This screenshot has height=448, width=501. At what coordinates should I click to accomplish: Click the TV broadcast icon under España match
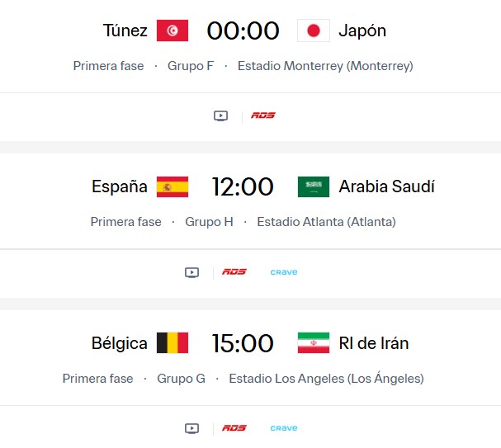(191, 272)
